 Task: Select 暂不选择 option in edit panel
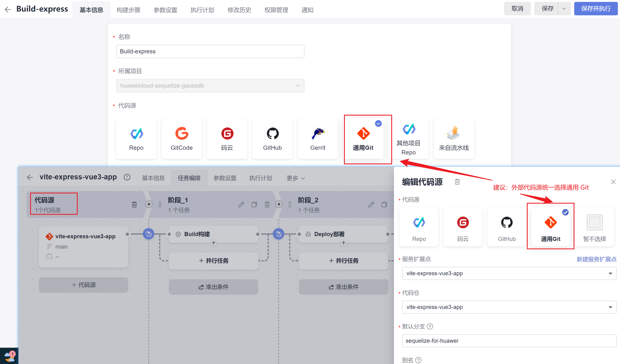point(594,227)
